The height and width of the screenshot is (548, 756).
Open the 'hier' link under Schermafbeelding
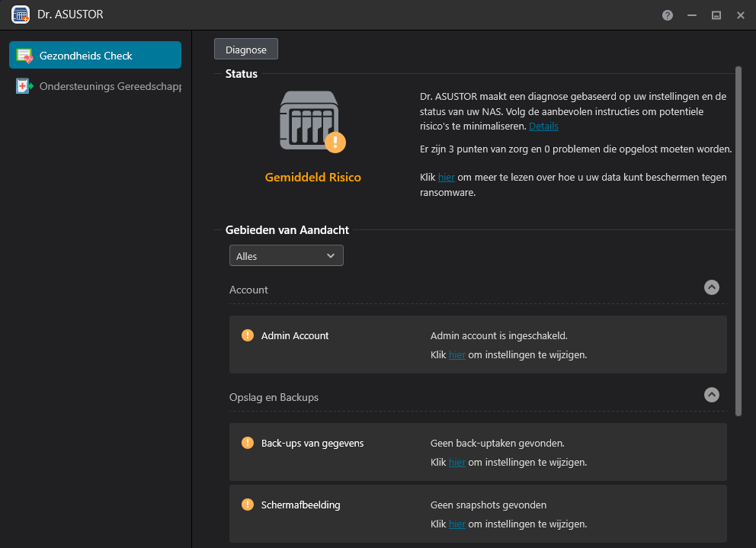point(456,524)
